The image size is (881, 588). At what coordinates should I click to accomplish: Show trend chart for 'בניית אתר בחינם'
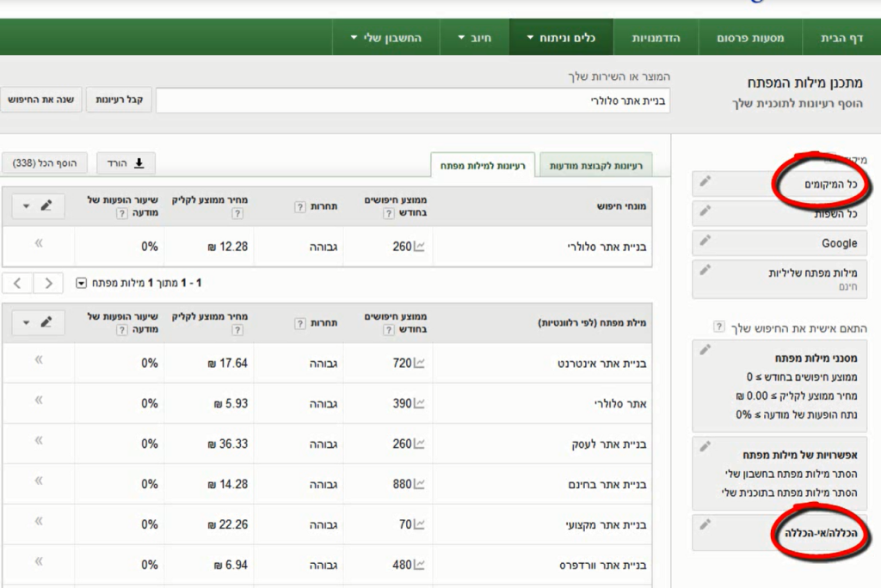419,484
